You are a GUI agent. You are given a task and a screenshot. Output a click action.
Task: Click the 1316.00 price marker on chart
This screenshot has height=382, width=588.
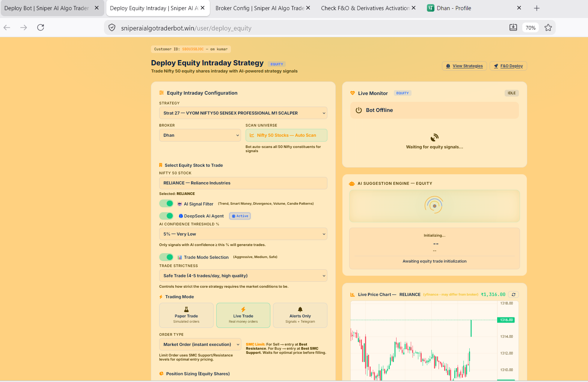pyautogui.click(x=506, y=320)
